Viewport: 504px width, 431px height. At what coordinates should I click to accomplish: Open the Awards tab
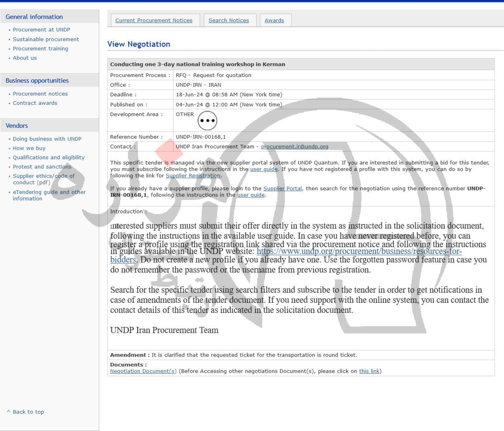(274, 21)
